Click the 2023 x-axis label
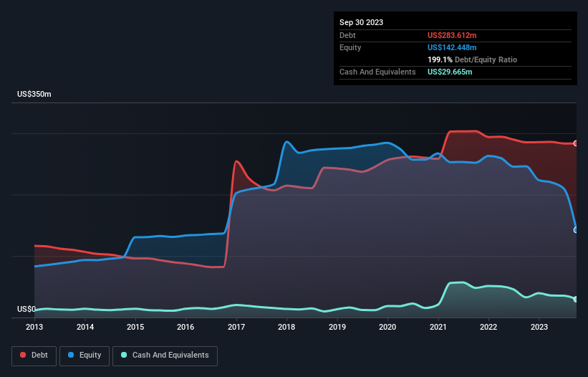 click(x=539, y=327)
